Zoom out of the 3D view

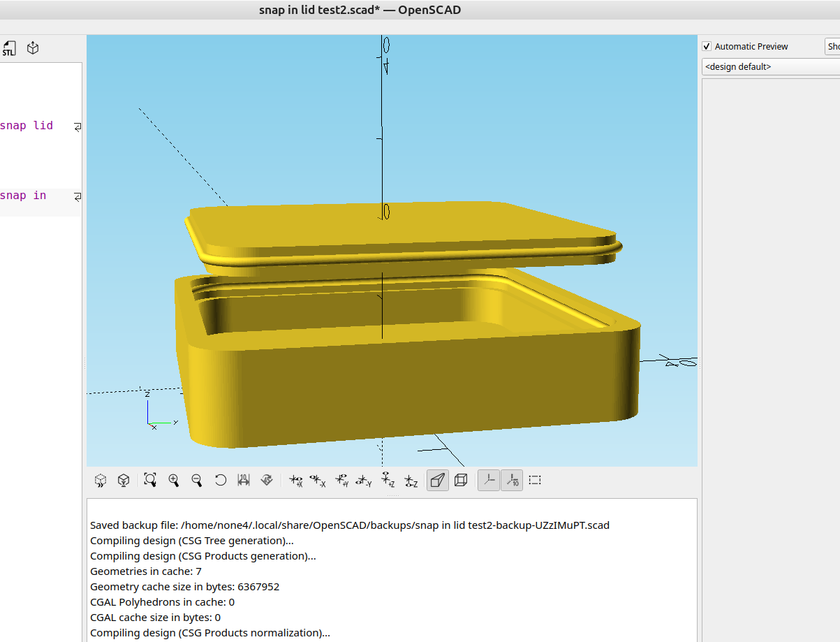tap(197, 481)
